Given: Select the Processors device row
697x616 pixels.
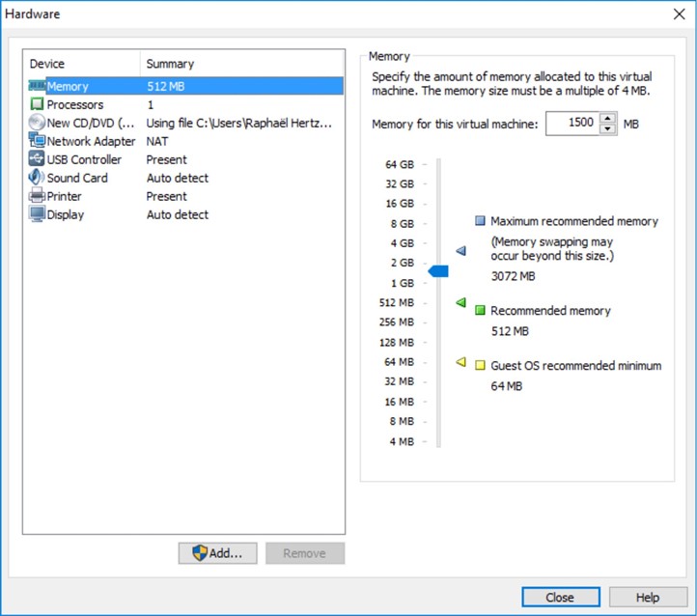Looking at the screenshot, I should point(185,104).
